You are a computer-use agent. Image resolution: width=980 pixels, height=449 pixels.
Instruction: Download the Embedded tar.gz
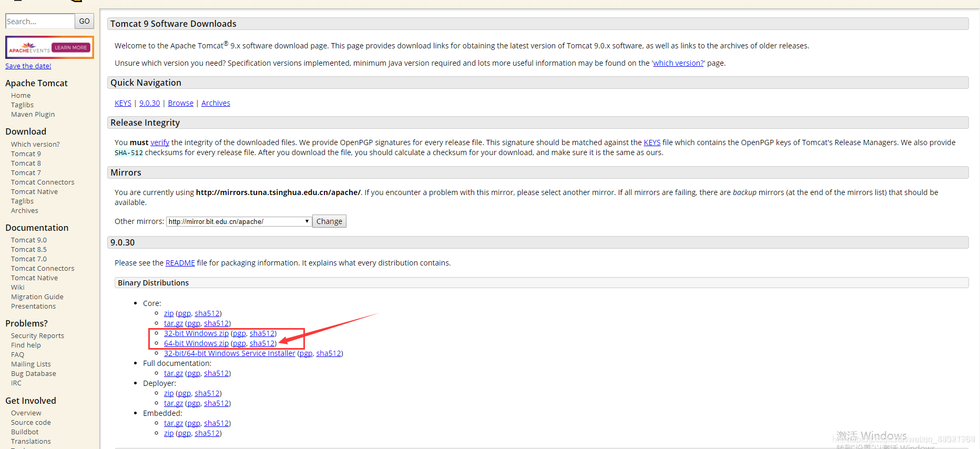pos(173,423)
